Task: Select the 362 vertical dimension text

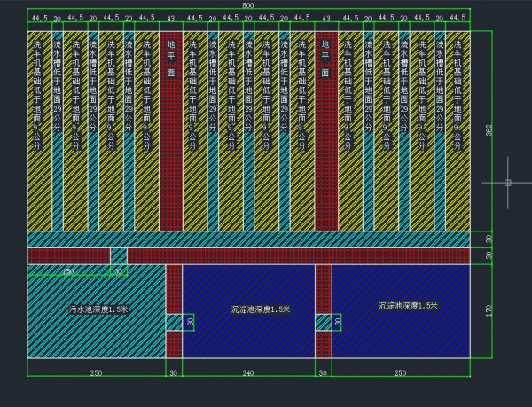Action: coord(489,130)
